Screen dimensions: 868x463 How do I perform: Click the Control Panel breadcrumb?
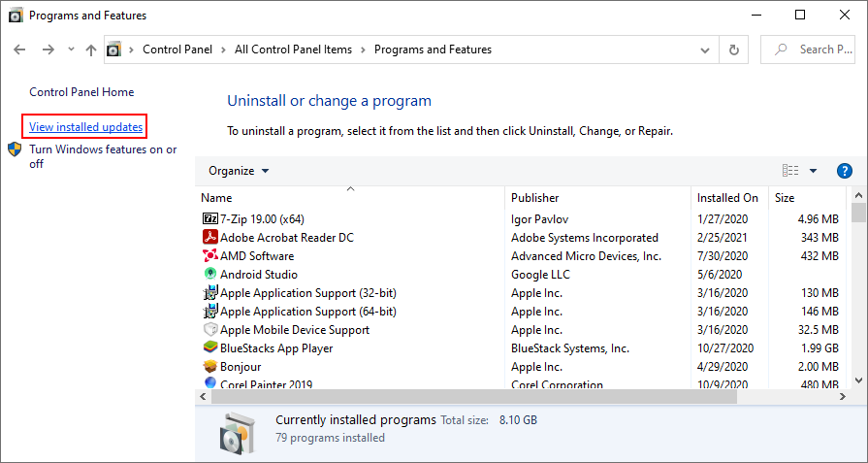point(179,50)
